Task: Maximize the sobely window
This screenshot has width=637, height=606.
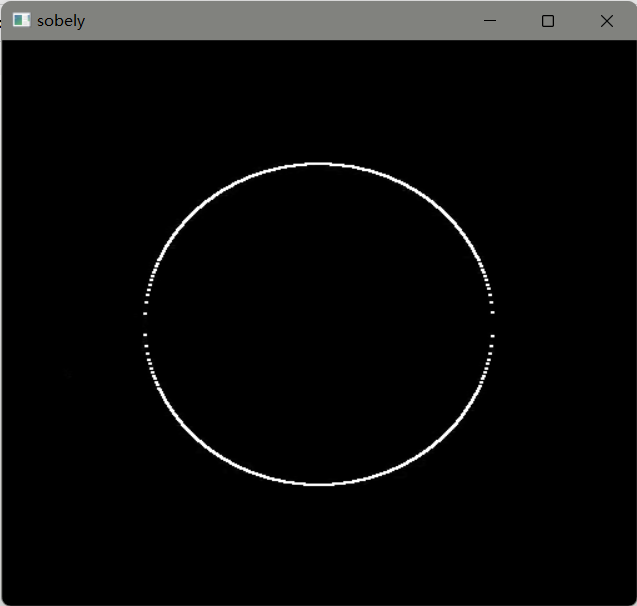Action: 548,21
